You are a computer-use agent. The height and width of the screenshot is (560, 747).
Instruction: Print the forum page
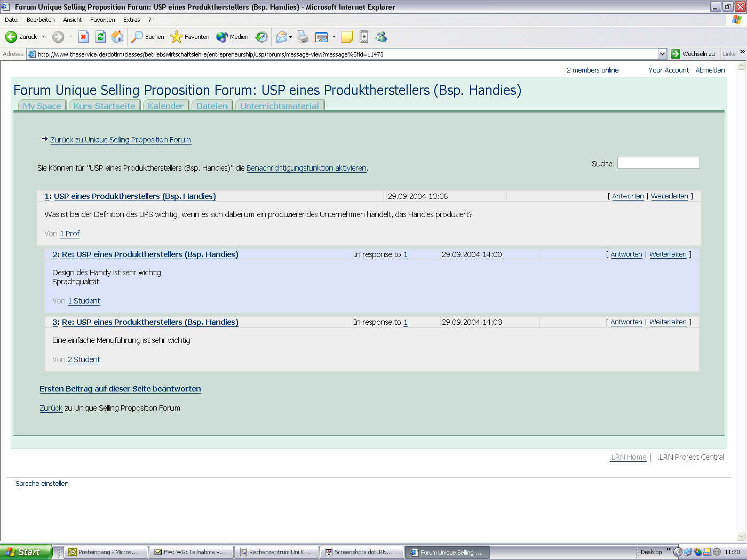tap(303, 36)
